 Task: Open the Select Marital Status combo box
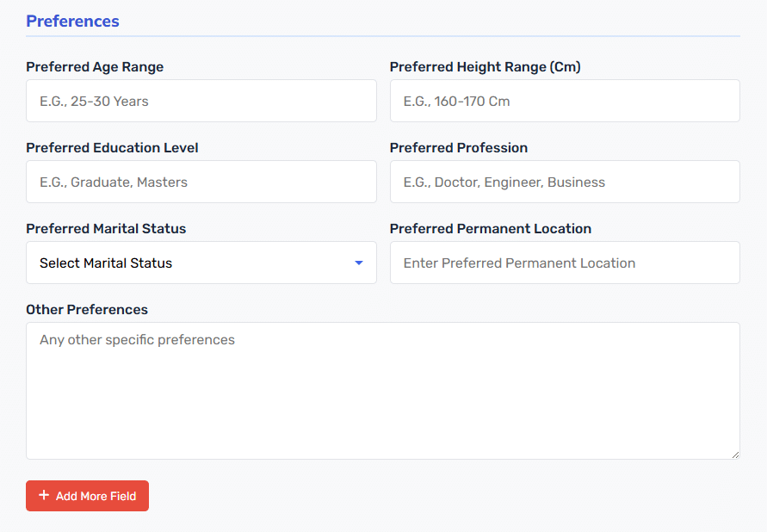click(201, 263)
